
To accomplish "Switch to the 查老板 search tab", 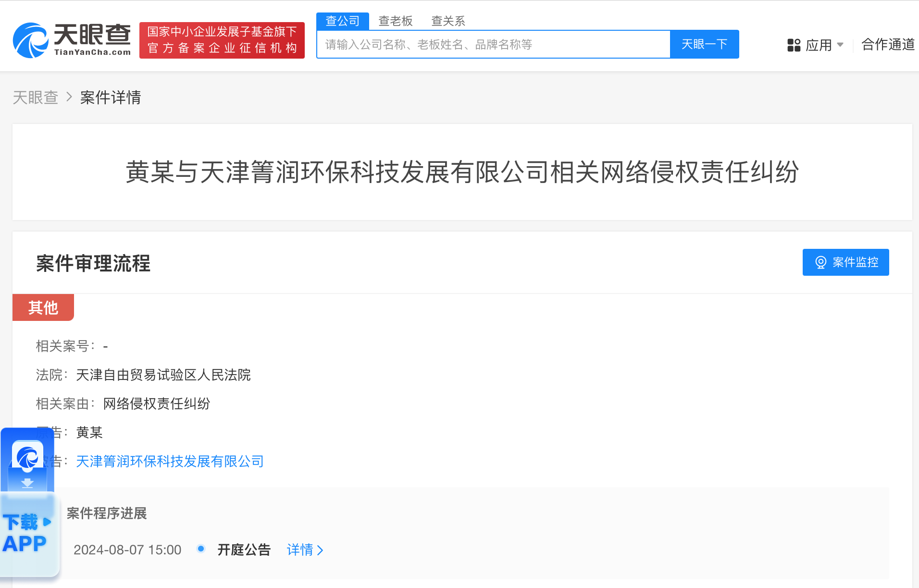I will click(395, 21).
